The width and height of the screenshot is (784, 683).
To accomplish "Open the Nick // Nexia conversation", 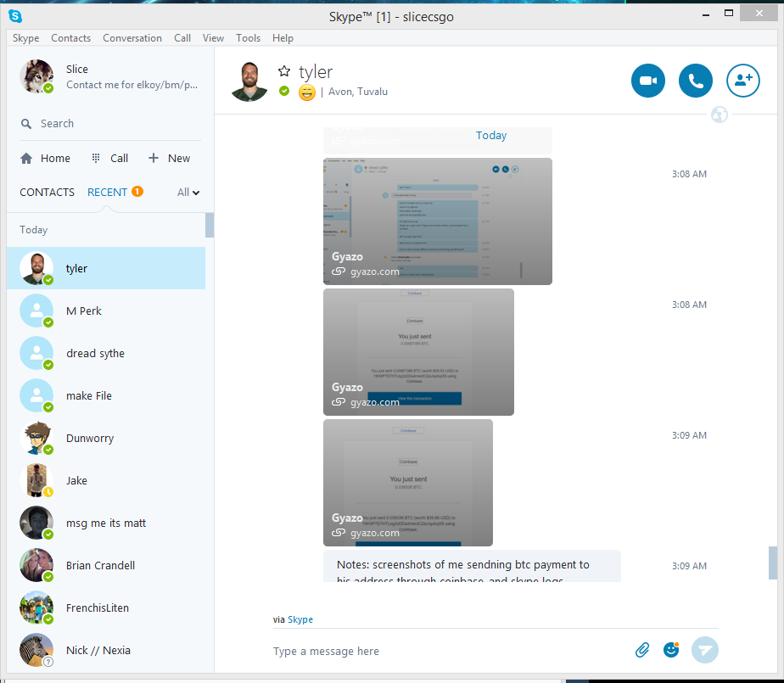I will pos(106,651).
